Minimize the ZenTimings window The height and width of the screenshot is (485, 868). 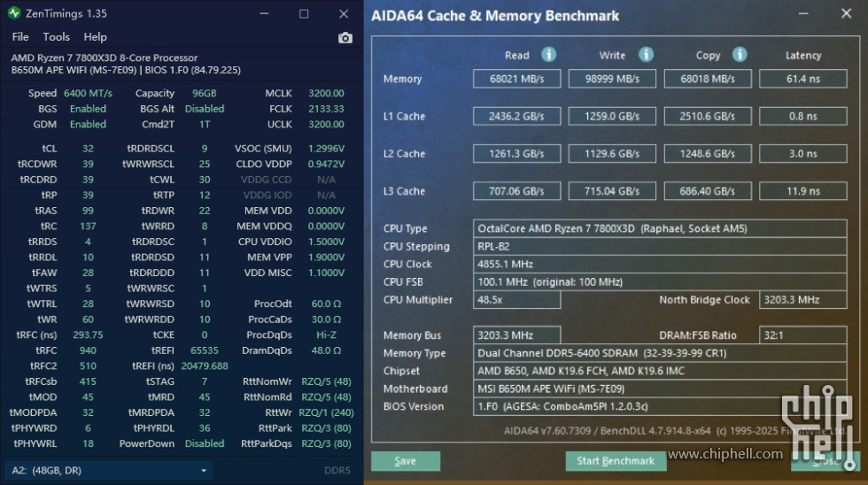264,14
